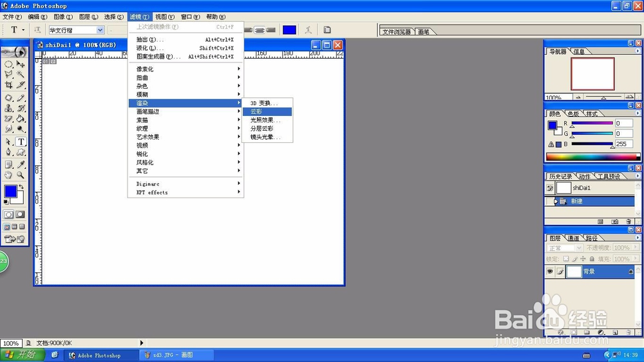Switch to Quick Mask Mode

pos(20,214)
